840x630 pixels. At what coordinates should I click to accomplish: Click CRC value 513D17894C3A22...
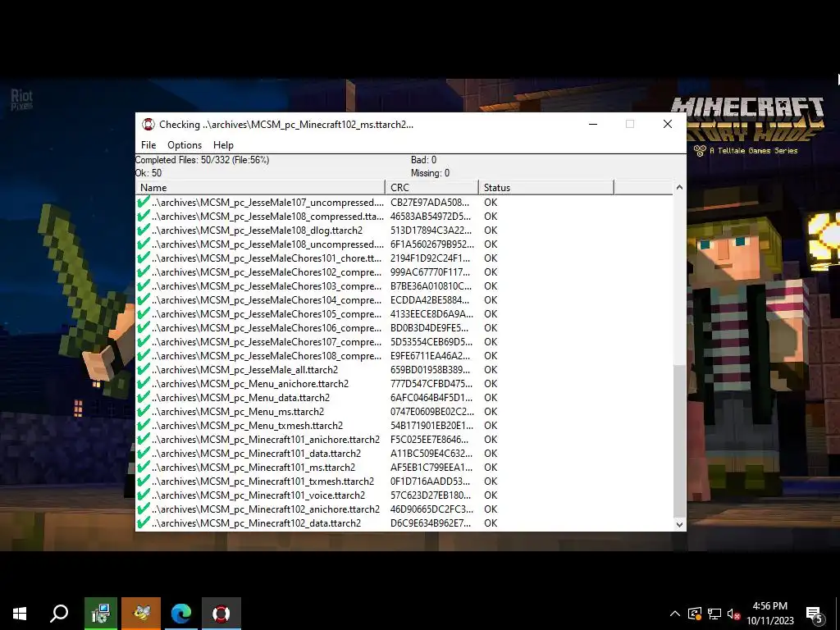click(431, 231)
